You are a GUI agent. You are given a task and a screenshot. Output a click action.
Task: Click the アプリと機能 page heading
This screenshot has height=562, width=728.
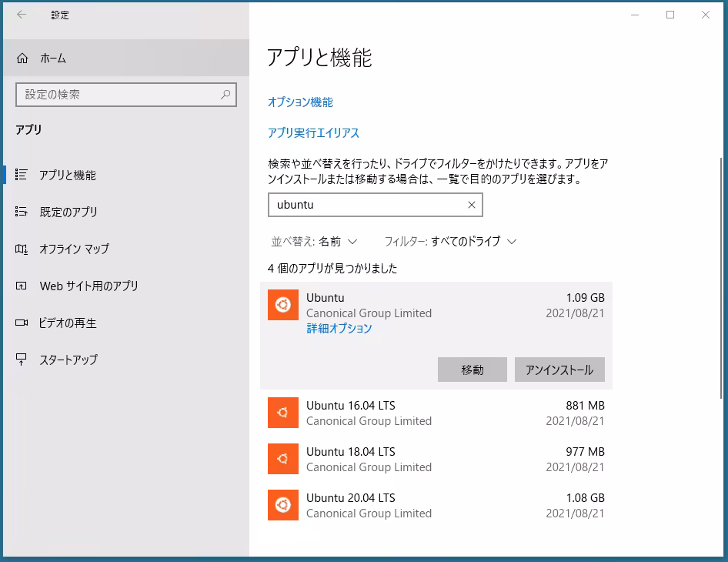tap(319, 58)
